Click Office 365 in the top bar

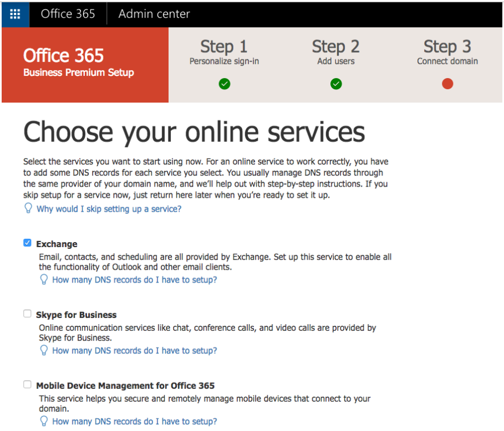pyautogui.click(x=68, y=14)
